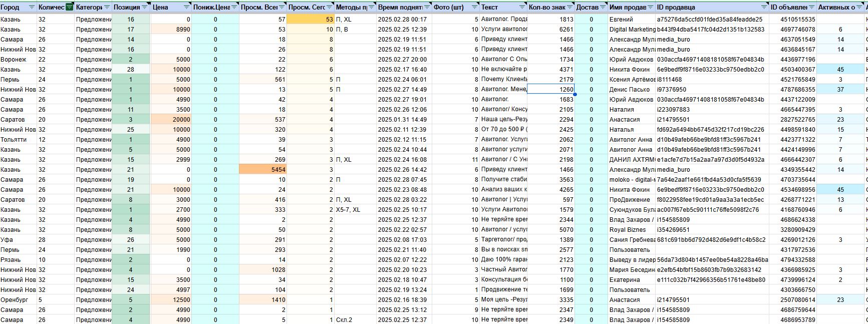Image resolution: width=868 pixels, height=324 pixels.
Task: Select the cell with seller name Денис Пасько
Action: (630, 89)
